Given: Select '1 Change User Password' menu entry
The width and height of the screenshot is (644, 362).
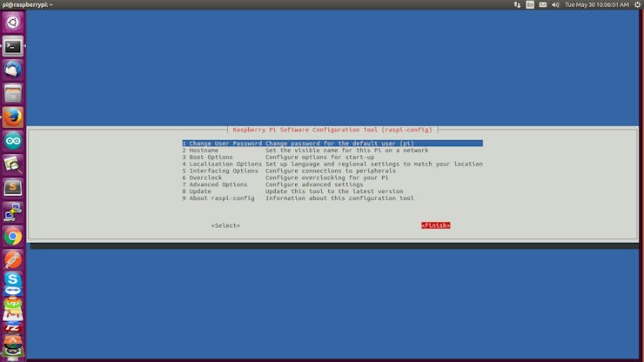Looking at the screenshot, I should (x=332, y=144).
